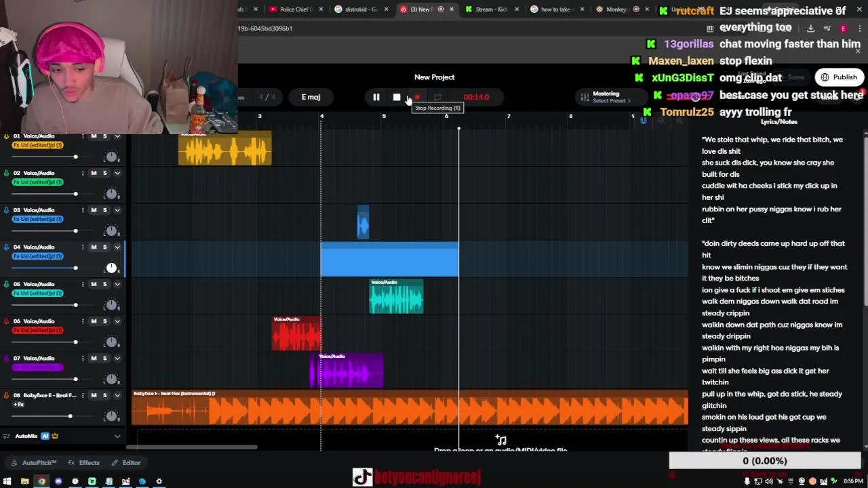
Task: Expand track 08 chevron
Action: pyautogui.click(x=117, y=395)
